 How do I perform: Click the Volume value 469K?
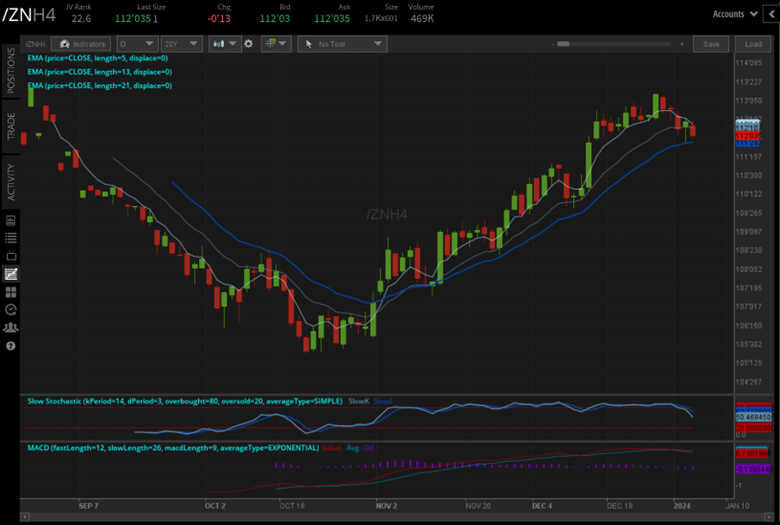(422, 18)
